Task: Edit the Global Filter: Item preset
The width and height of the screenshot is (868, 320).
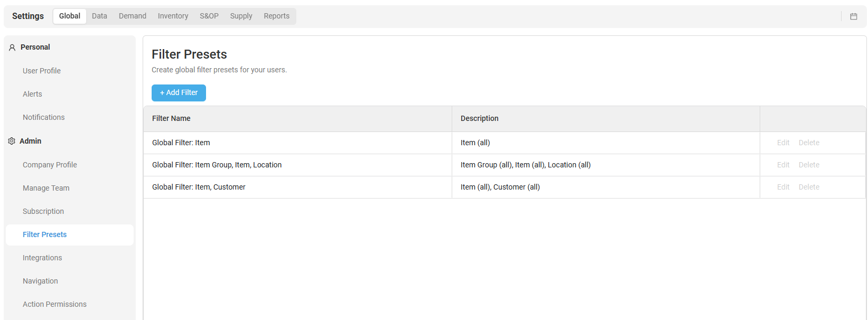Action: pos(783,143)
